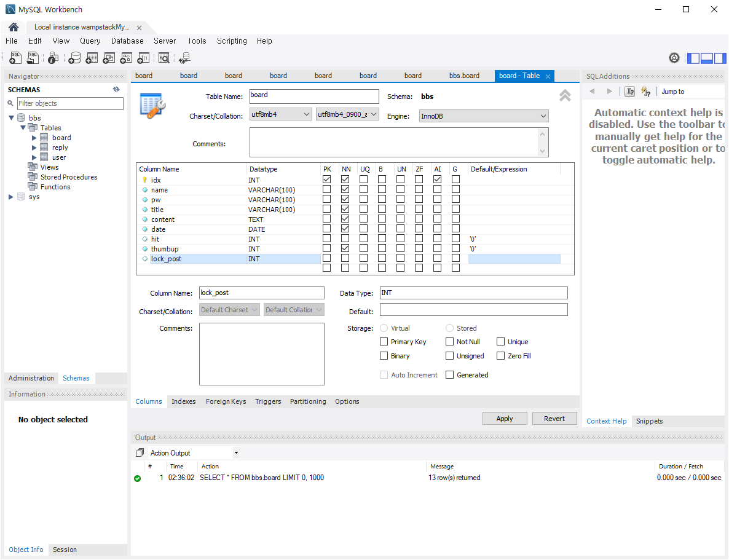Create a new table icon
The image size is (729, 560).
click(x=92, y=58)
